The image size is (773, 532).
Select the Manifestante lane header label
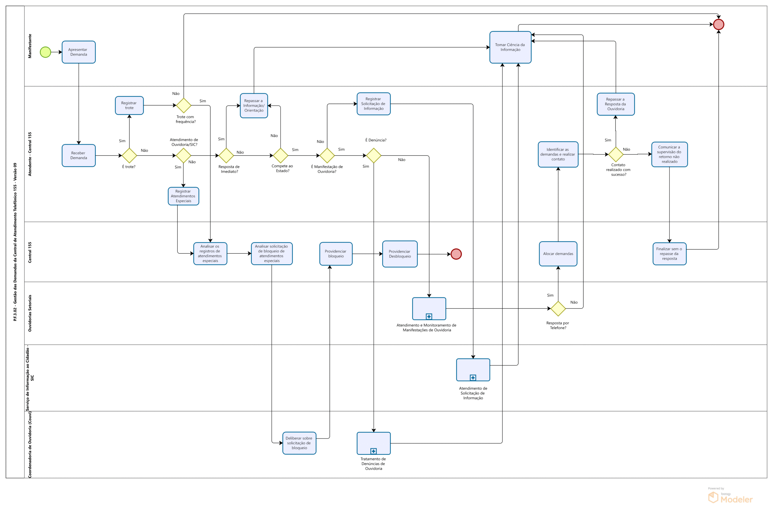(30, 46)
